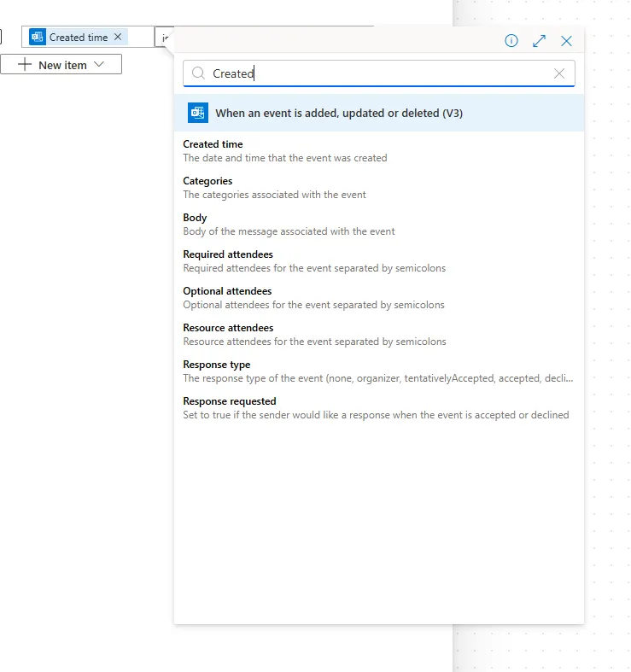Click the plus icon on New item
Image resolution: width=631 pixels, height=672 pixels.
click(x=25, y=65)
